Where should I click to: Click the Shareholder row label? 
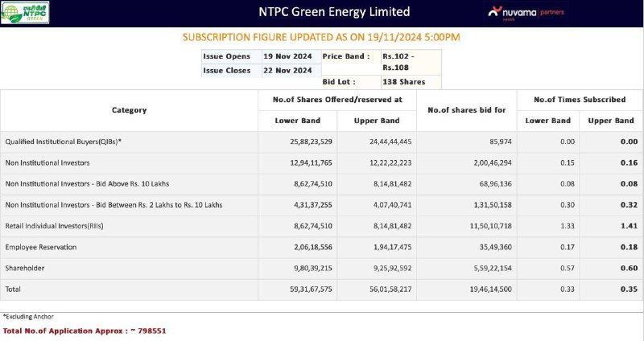click(x=25, y=268)
